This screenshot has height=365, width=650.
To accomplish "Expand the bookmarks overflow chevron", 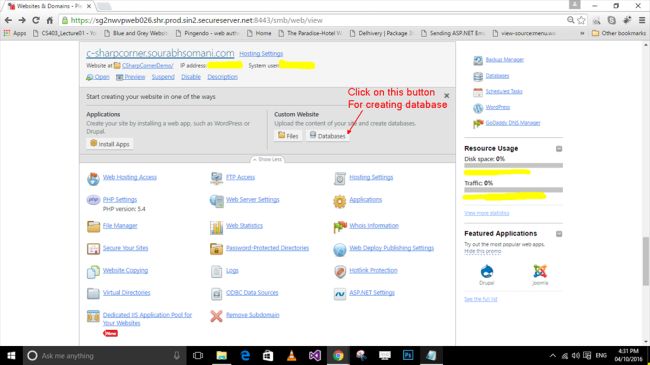I will 582,33.
